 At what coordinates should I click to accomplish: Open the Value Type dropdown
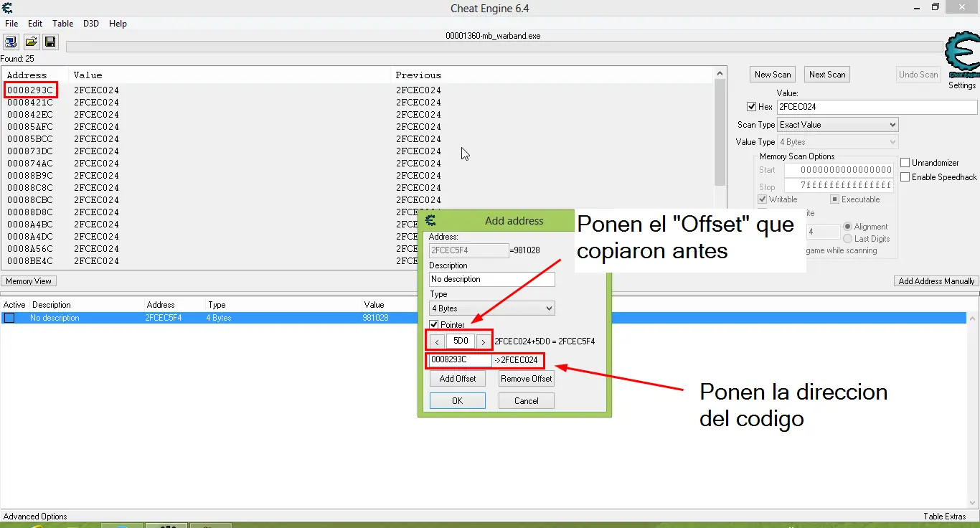[838, 142]
